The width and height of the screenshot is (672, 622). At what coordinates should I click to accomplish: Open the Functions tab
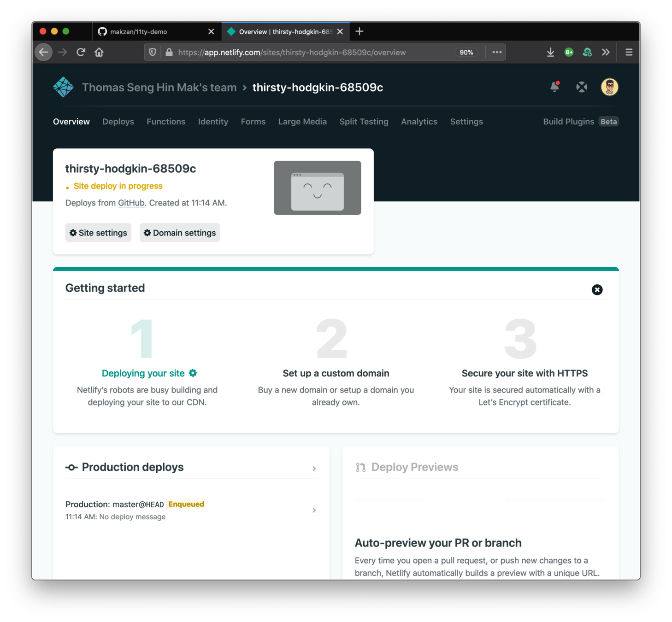(x=166, y=122)
